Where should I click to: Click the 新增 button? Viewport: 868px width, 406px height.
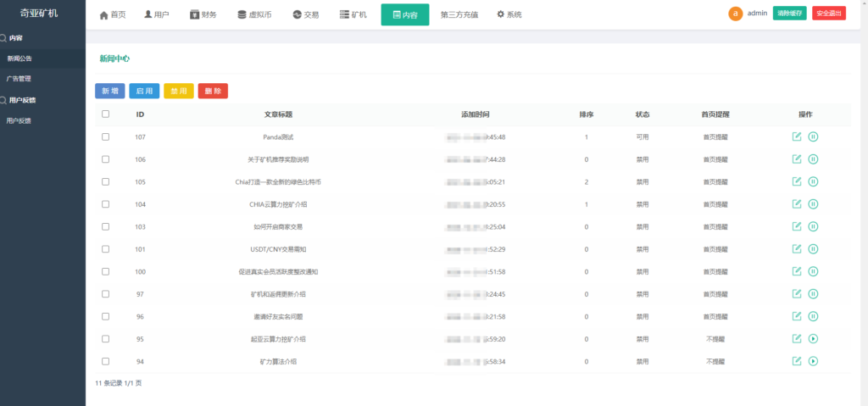[110, 91]
